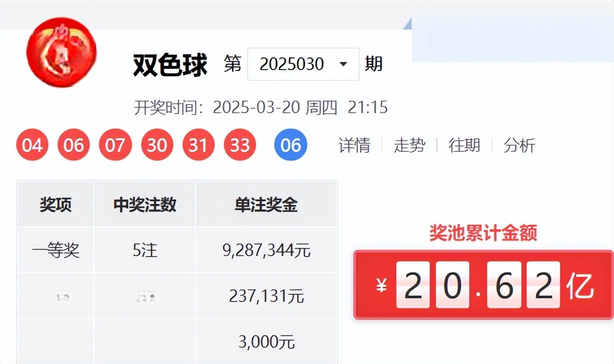
Task: Click the 9,287,344元 prize cell
Action: (x=267, y=250)
